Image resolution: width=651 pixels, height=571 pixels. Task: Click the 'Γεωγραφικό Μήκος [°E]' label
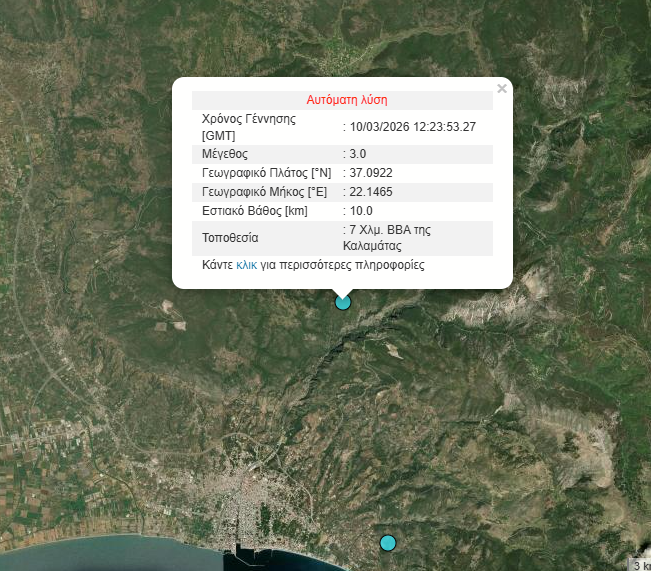tap(264, 192)
